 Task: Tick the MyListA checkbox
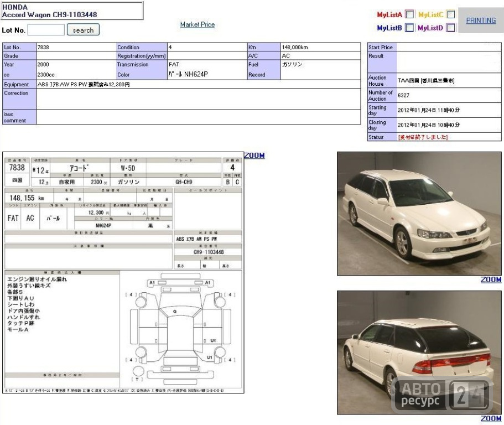pos(409,14)
